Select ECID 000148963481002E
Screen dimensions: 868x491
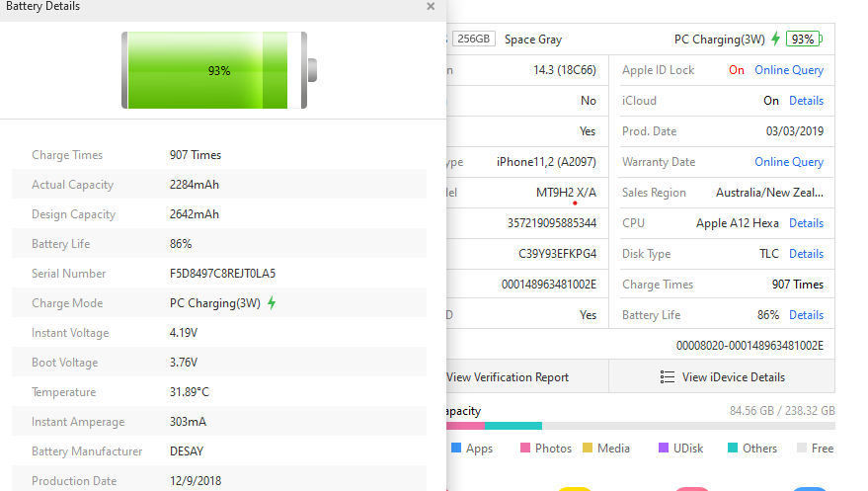pyautogui.click(x=549, y=285)
